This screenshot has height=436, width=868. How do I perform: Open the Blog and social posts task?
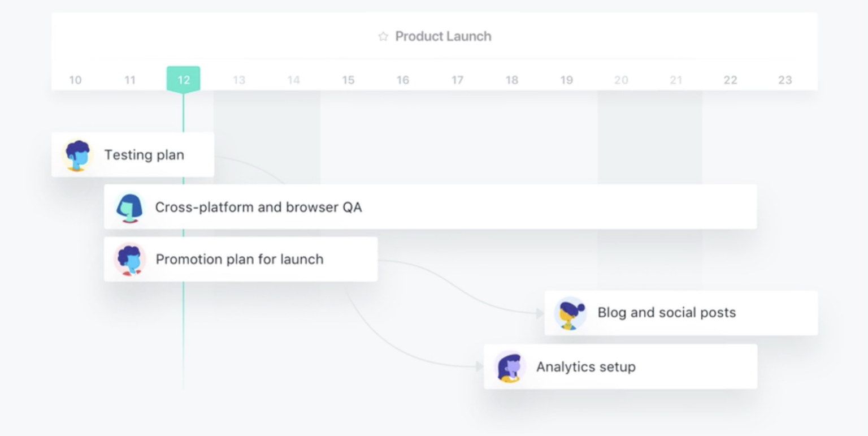pyautogui.click(x=681, y=313)
